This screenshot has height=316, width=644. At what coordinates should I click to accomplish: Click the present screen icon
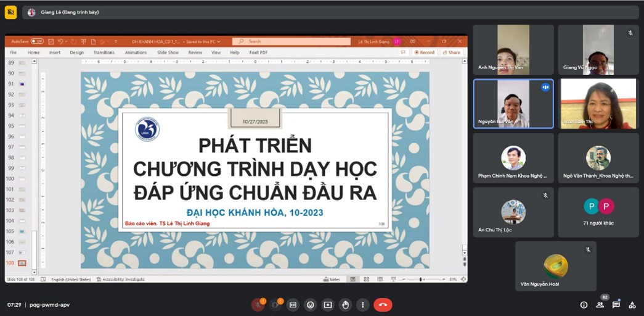(x=328, y=305)
